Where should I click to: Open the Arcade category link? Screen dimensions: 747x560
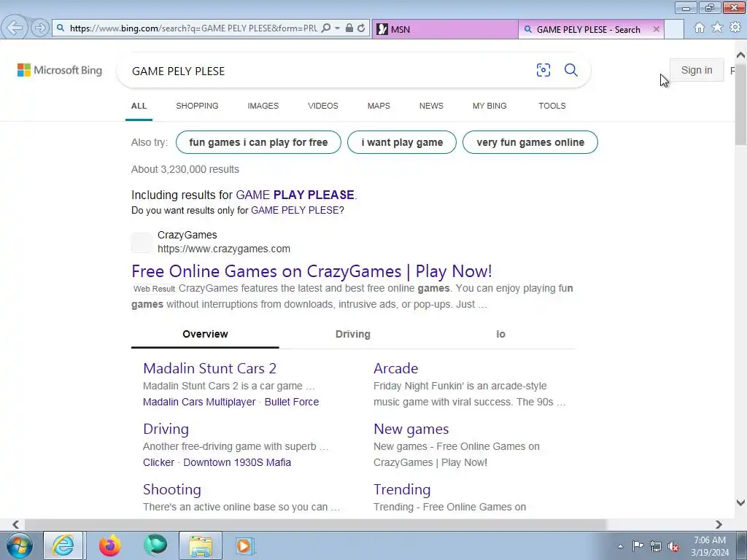396,368
